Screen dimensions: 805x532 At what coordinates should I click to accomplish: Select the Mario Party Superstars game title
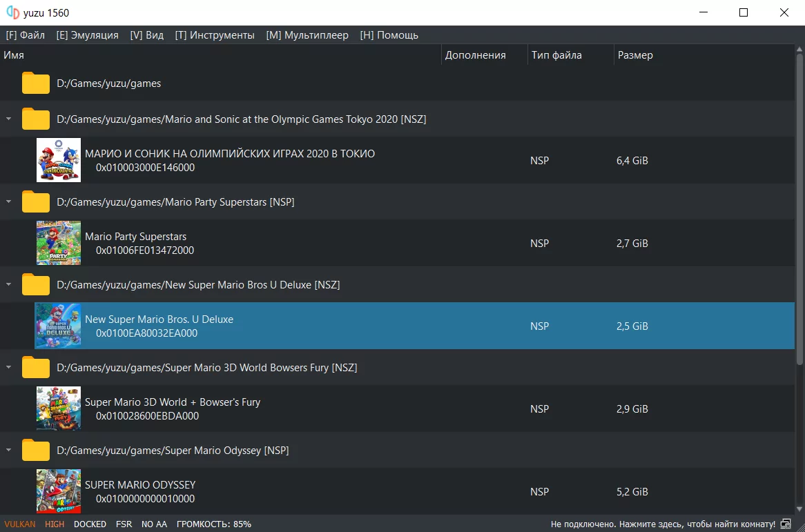(x=135, y=237)
